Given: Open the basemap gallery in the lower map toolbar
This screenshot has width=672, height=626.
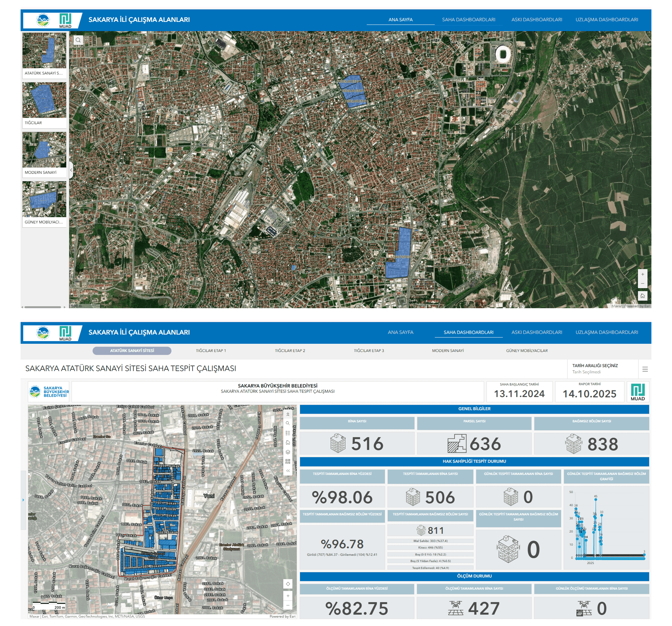Looking at the screenshot, I should pyautogui.click(x=288, y=461).
